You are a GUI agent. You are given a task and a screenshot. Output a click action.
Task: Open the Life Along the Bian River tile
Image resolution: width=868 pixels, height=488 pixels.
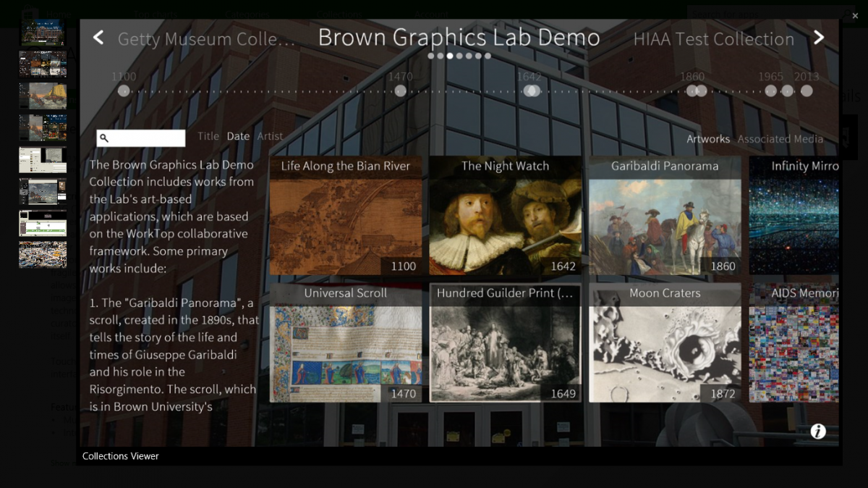(x=346, y=216)
